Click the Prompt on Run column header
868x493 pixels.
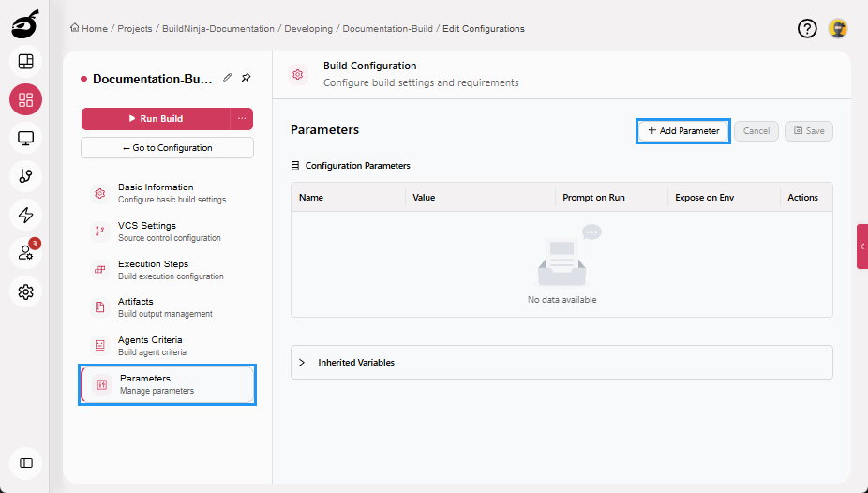612,198
